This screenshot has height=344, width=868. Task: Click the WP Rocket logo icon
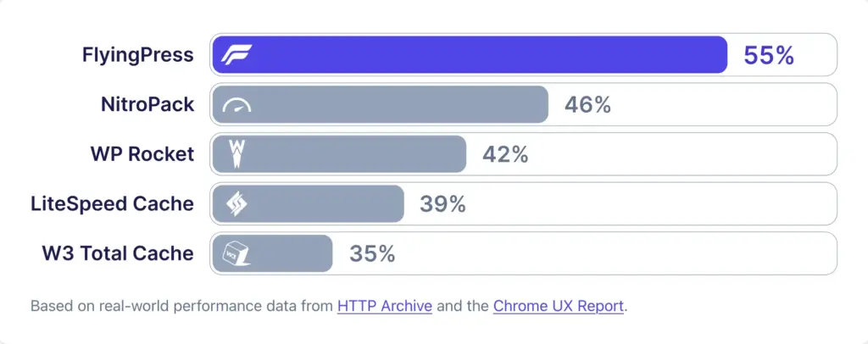[237, 153]
